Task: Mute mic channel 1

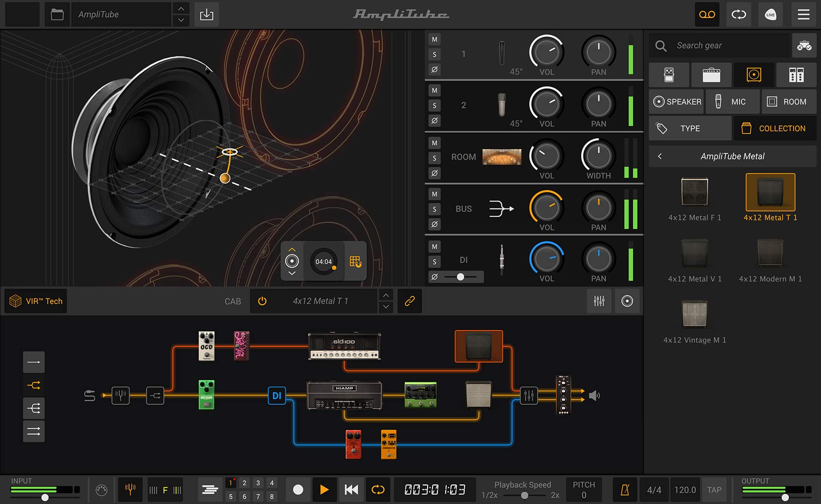Action: (x=434, y=40)
